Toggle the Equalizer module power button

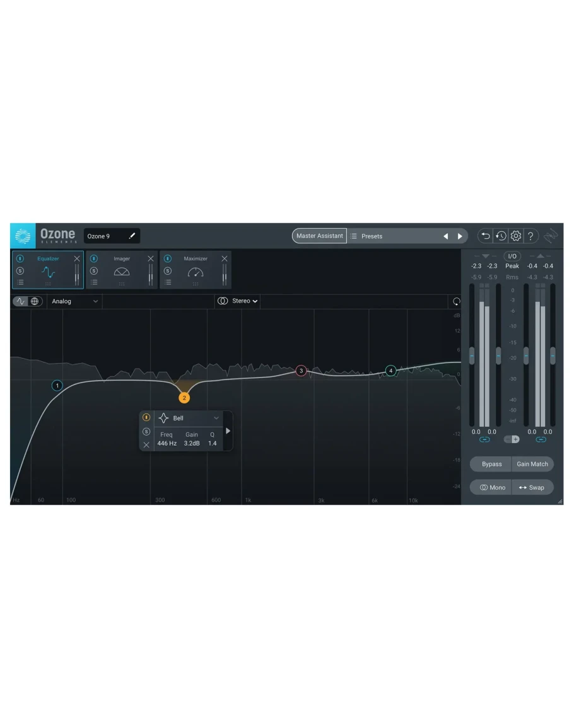tap(20, 258)
